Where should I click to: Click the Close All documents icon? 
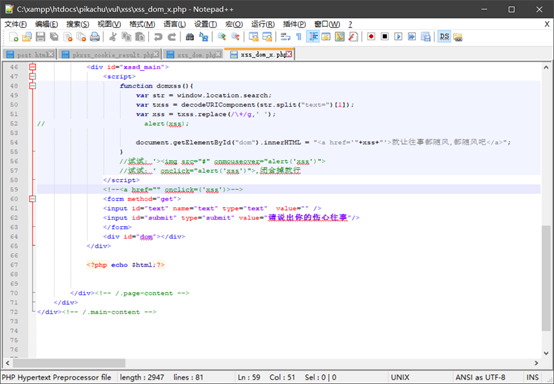(81, 37)
